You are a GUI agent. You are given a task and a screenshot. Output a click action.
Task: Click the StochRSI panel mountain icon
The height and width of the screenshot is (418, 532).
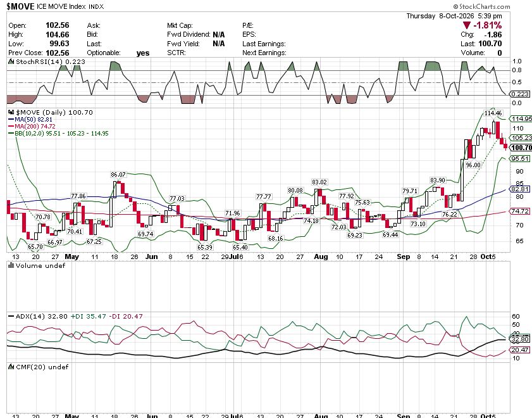[x=11, y=62]
